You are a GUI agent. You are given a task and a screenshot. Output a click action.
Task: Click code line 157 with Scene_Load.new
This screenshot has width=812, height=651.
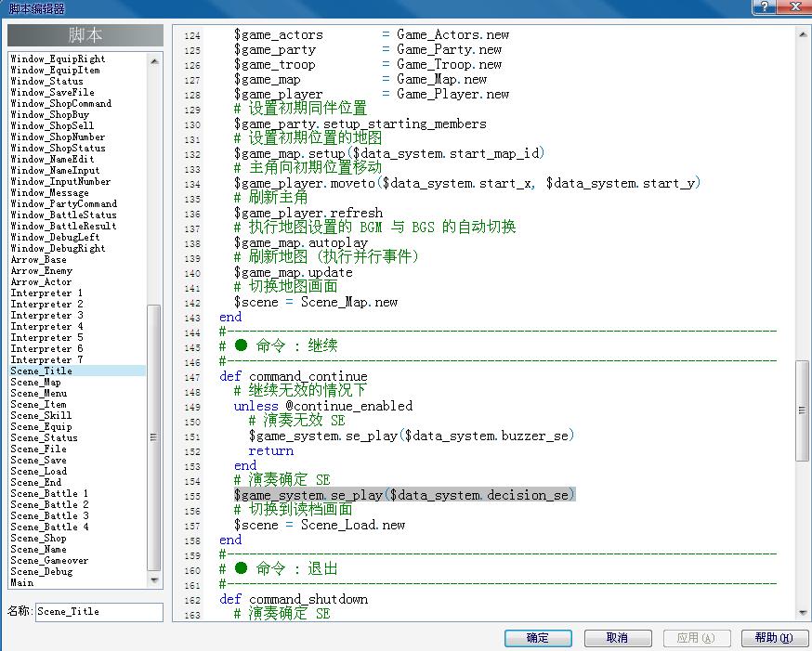[320, 526]
